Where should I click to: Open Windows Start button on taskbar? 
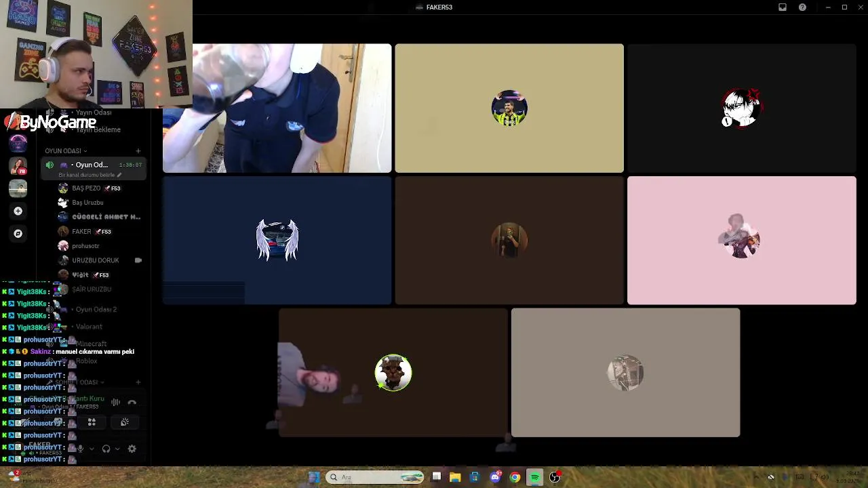pyautogui.click(x=313, y=477)
